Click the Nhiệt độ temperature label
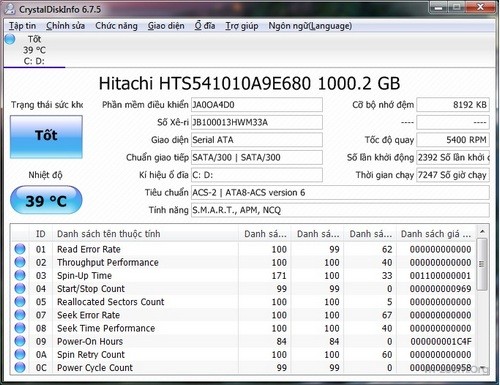 (45, 175)
